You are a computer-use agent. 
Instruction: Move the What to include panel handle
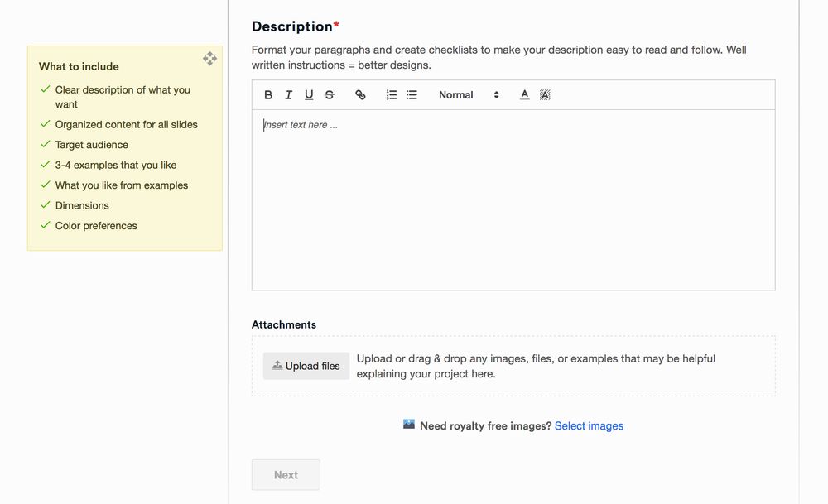pos(209,59)
